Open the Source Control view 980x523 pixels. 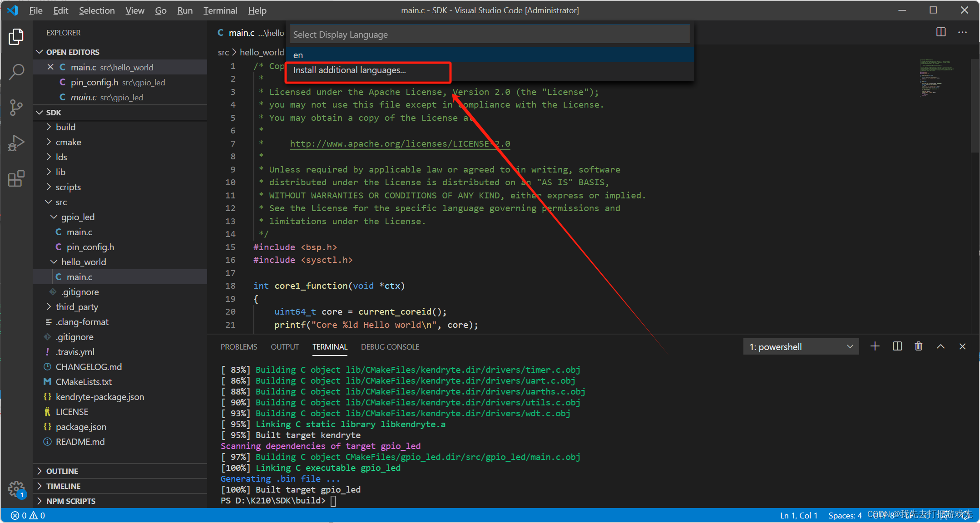tap(16, 108)
